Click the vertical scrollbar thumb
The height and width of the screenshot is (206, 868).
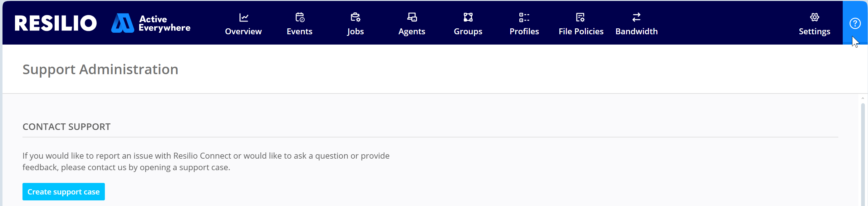tap(863, 151)
